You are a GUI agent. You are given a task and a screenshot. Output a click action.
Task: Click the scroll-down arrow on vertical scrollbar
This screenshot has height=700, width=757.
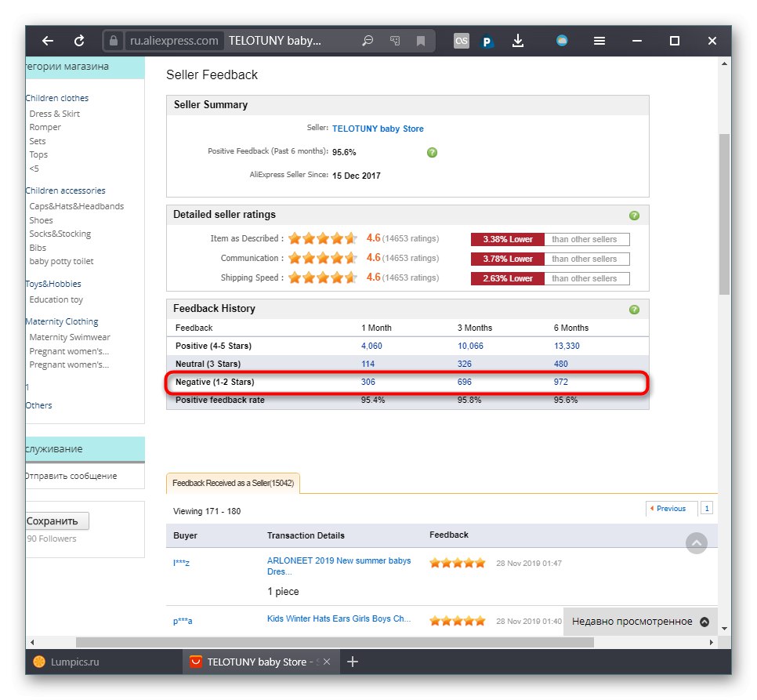[724, 629]
